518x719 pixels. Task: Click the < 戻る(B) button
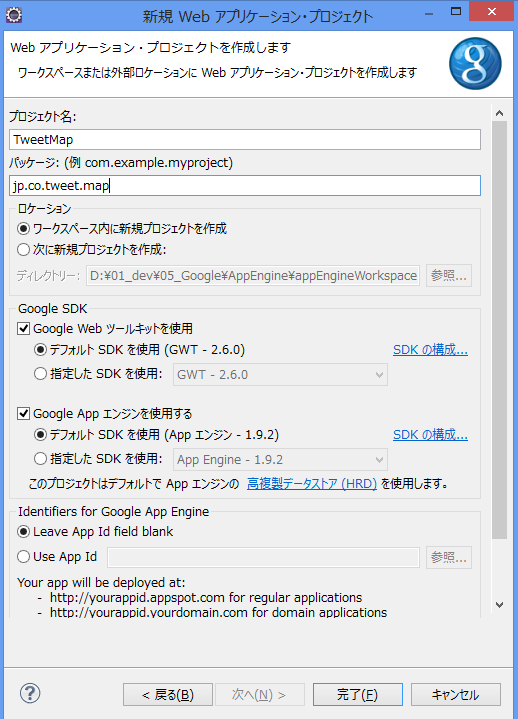point(168,695)
